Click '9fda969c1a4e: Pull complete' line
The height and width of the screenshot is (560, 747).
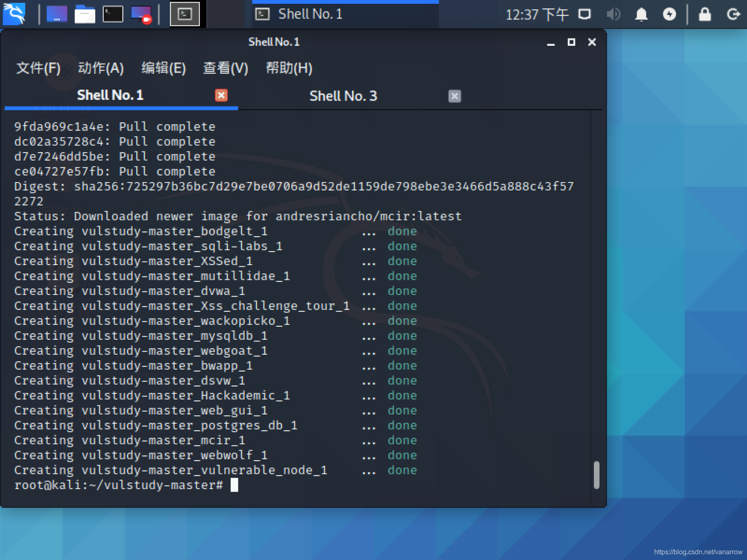[x=115, y=127]
